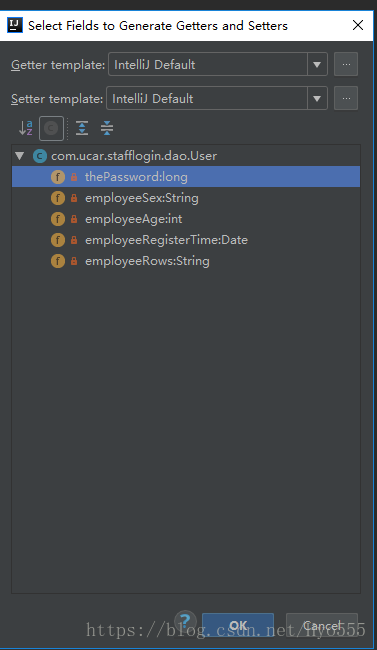This screenshot has height=650, width=377.
Task: Select com.ucar.stafflogin.dao.User class row
Action: [x=186, y=156]
